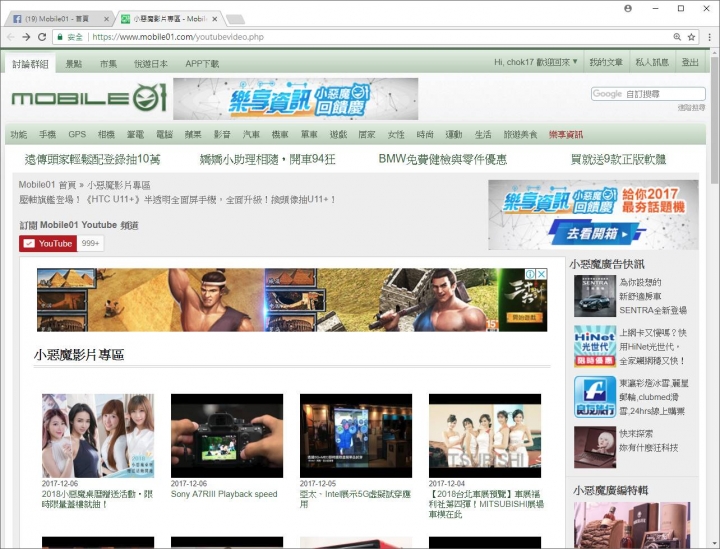The height and width of the screenshot is (549, 720).
Task: Click Mobile01 首頁 breadcrumb link
Action: point(47,185)
